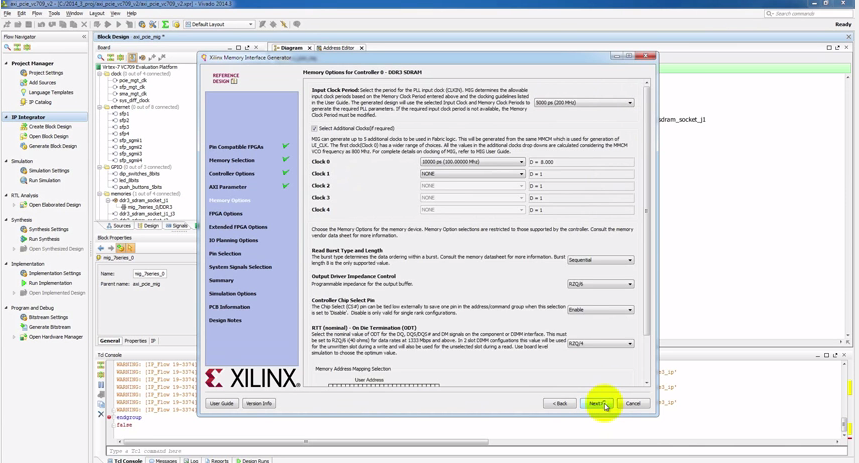859x463 pixels.
Task: Toggle Select Additional Clocks checkbox
Action: 314,128
